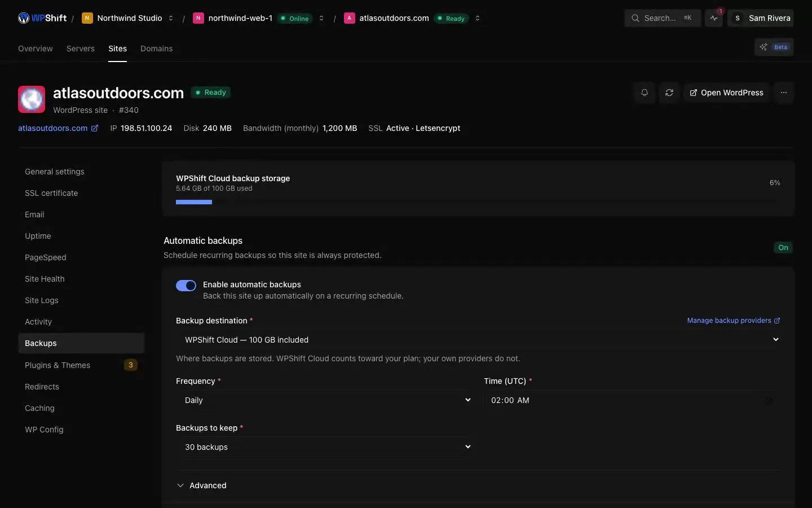The width and height of the screenshot is (812, 508).
Task: Click the 6% storage usage value
Action: click(775, 183)
